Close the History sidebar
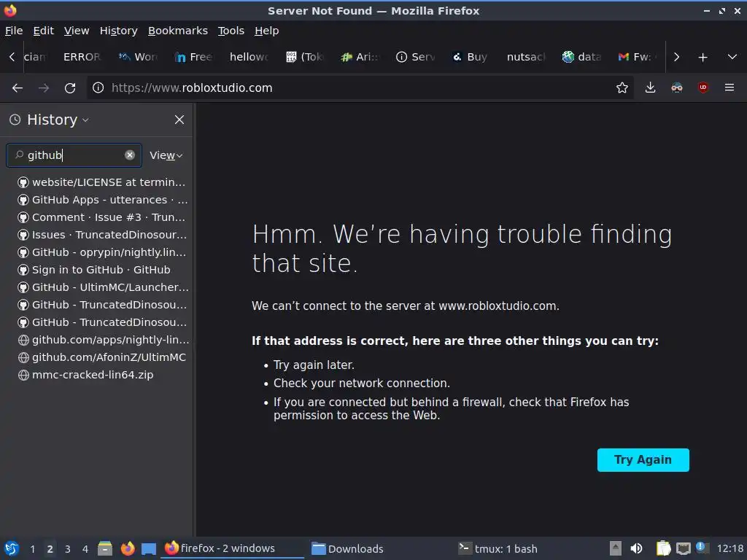 (x=179, y=120)
